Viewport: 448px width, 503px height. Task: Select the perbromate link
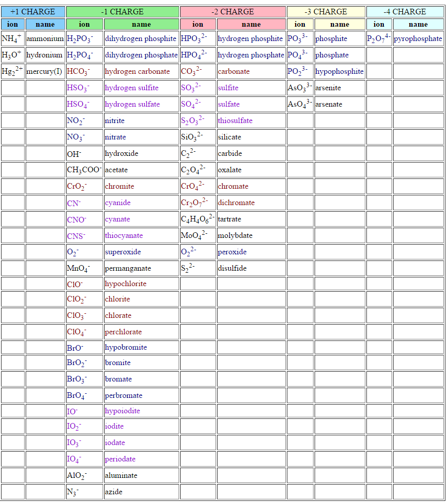(x=124, y=395)
